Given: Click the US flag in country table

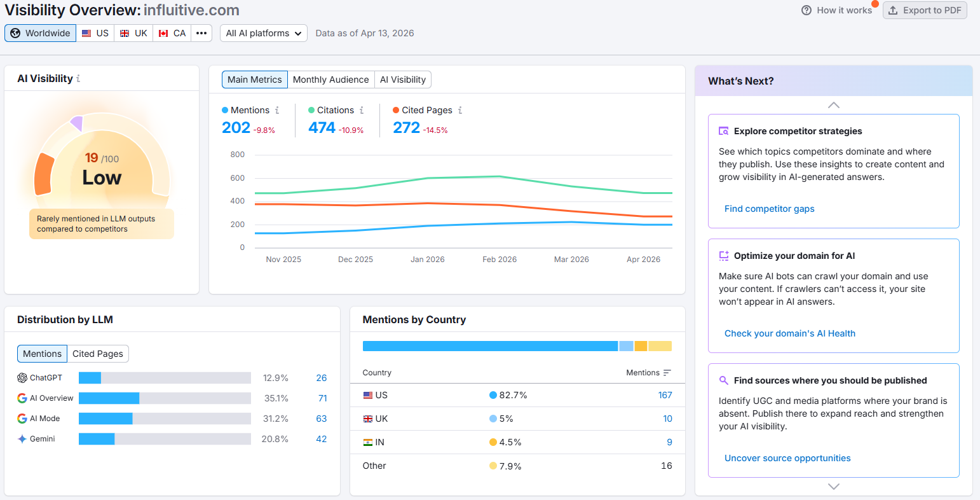Looking at the screenshot, I should pos(368,395).
